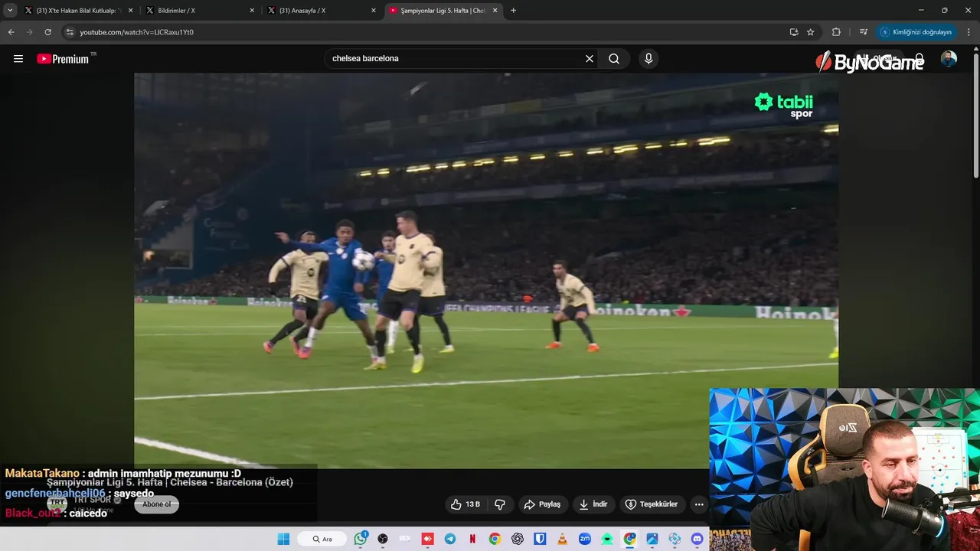The image size is (980, 551).
Task: Download the video with İndir
Action: point(593,504)
